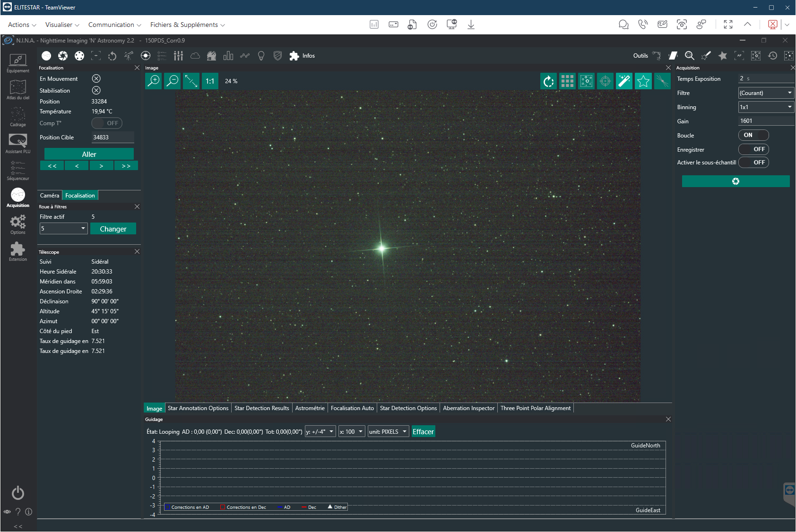Image resolution: width=796 pixels, height=532 pixels.
Task: Click the Aller focuser move button
Action: (89, 154)
